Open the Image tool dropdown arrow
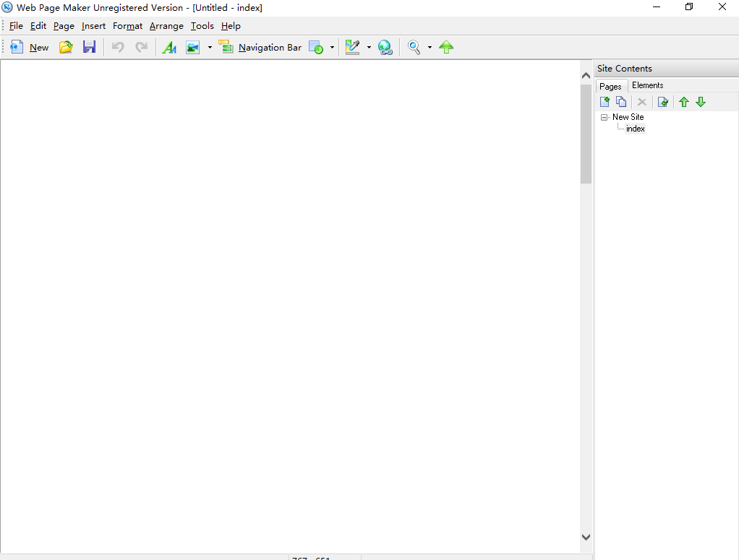 coord(210,47)
